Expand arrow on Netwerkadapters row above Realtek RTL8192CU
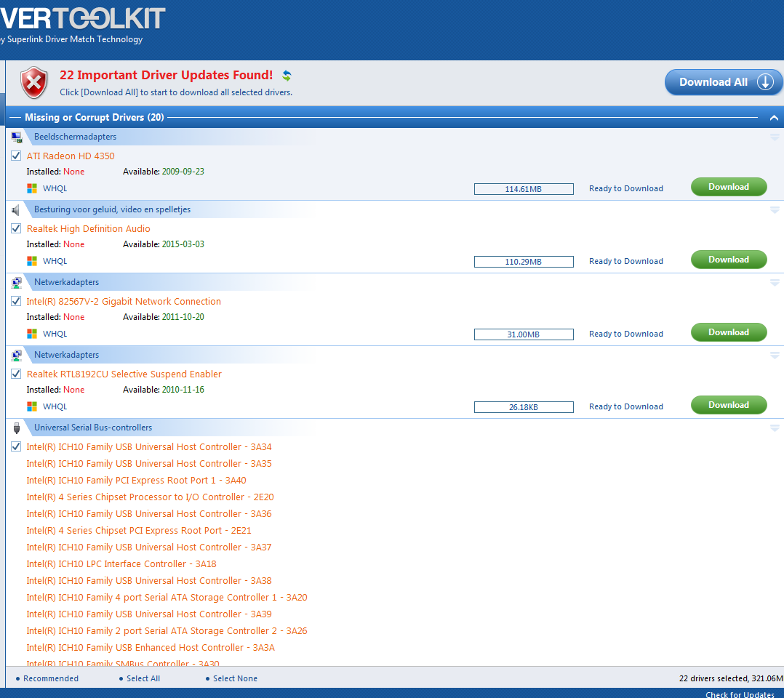 coord(775,356)
